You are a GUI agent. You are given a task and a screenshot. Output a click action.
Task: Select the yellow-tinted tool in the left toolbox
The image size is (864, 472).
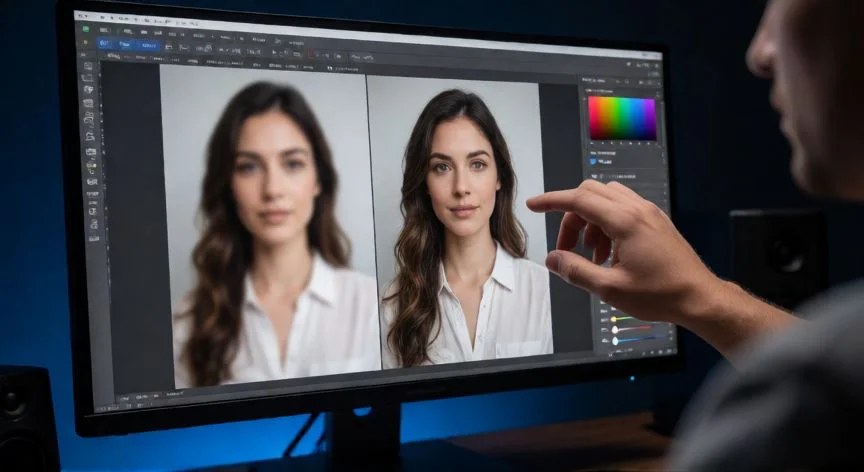[91, 165]
